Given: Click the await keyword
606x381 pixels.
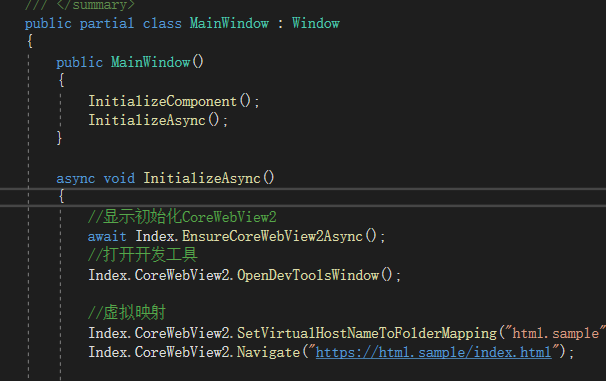Looking at the screenshot, I should [107, 236].
